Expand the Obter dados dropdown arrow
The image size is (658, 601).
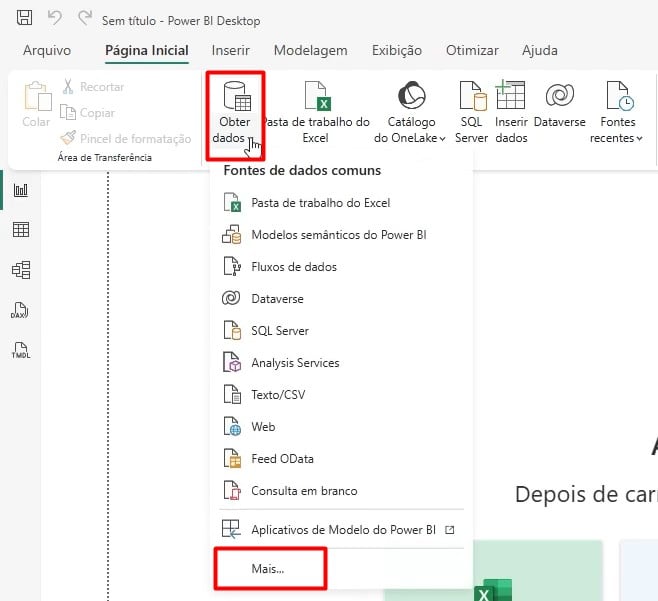(251, 139)
